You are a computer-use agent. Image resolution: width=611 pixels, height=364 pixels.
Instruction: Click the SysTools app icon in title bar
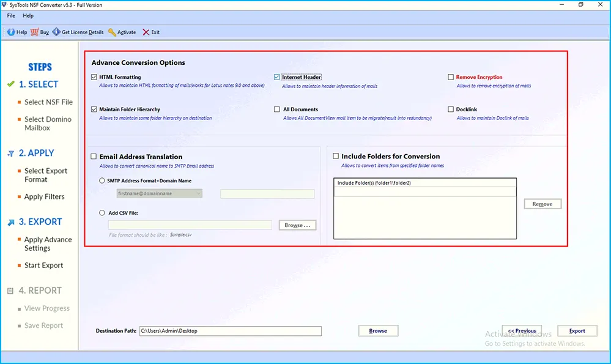[4, 5]
